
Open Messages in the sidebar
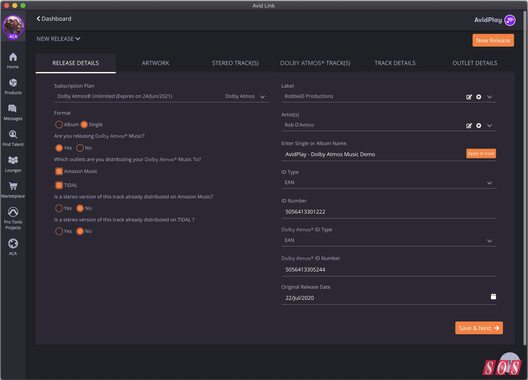pyautogui.click(x=13, y=112)
